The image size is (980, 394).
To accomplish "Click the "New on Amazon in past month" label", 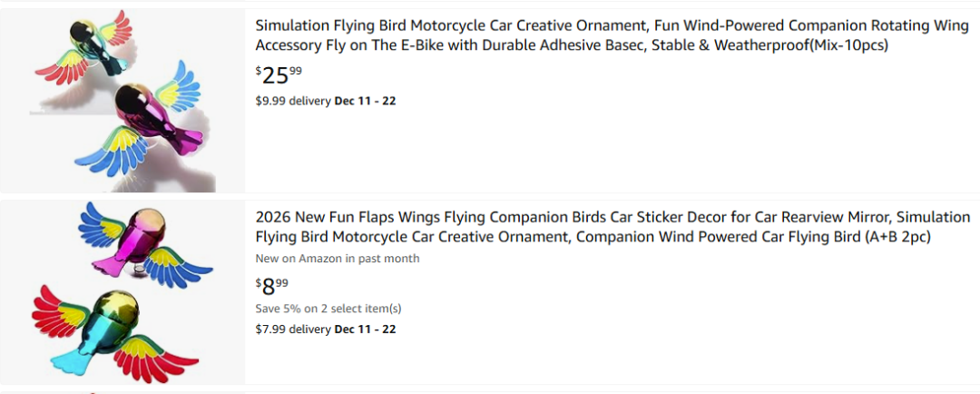I will (x=338, y=259).
